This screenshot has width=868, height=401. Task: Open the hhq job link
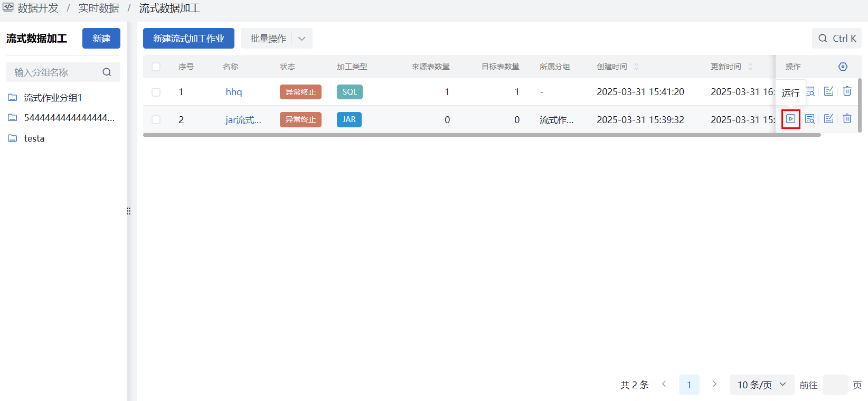point(234,92)
